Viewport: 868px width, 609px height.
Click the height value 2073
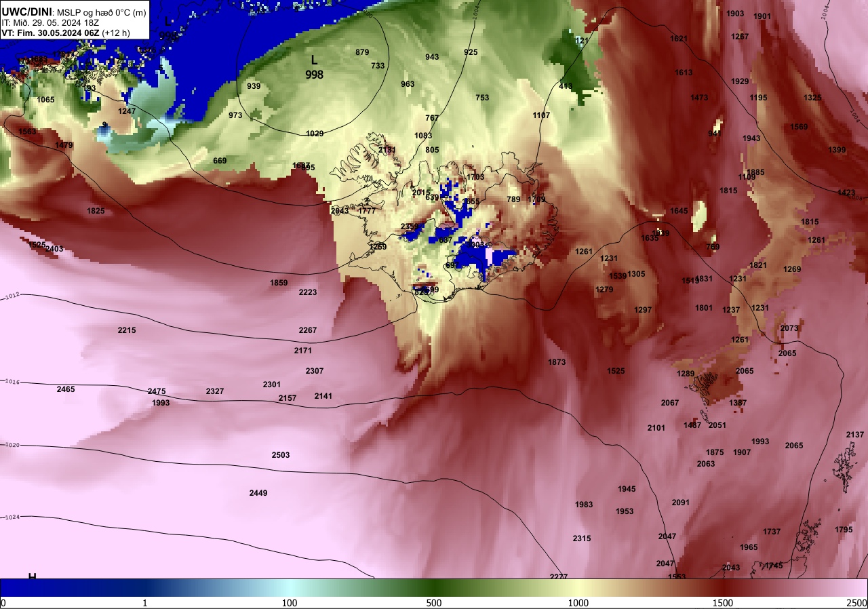click(x=789, y=328)
